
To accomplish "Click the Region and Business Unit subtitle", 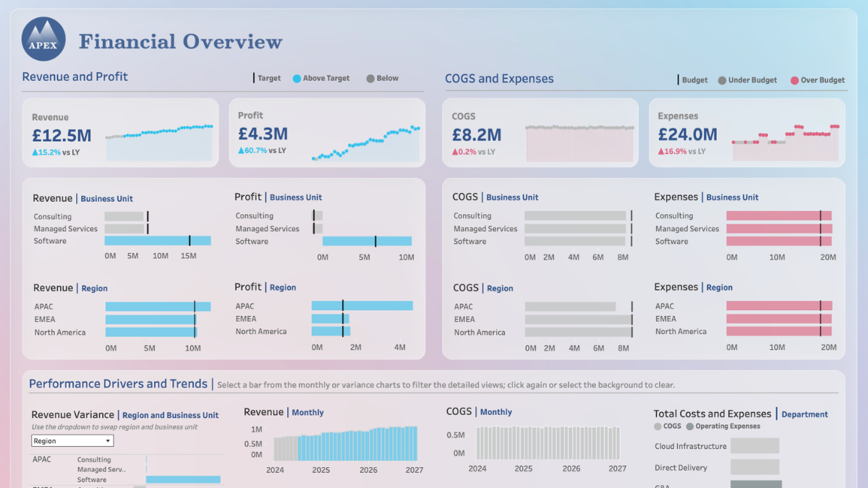I will [171, 416].
